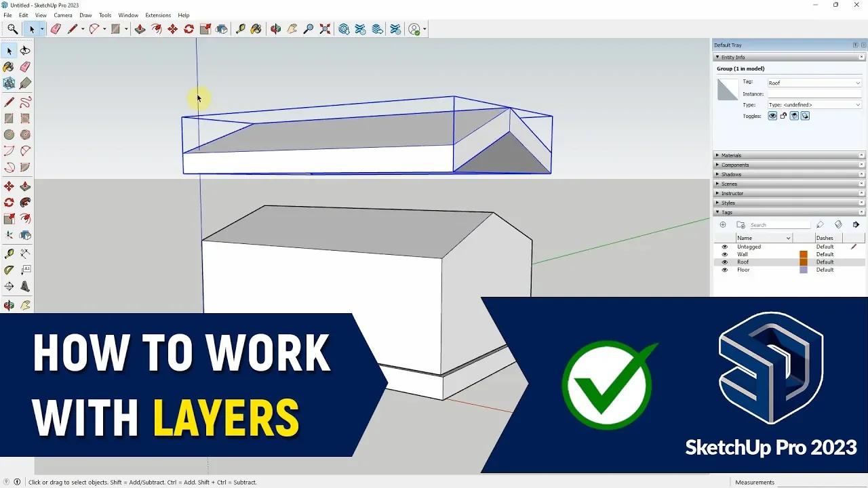This screenshot has width=868, height=488.
Task: Open Zoom Extents from the toolbar
Action: pos(323,28)
